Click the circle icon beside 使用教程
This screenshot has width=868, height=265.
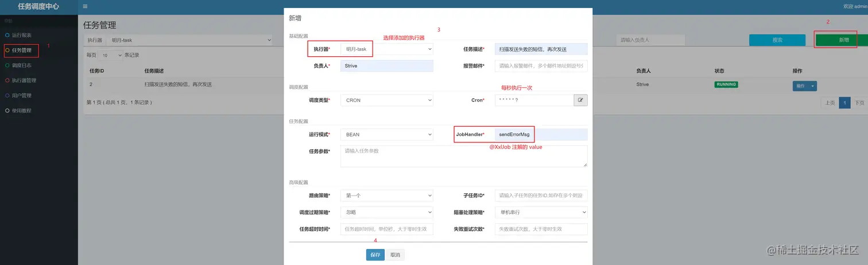[7, 110]
